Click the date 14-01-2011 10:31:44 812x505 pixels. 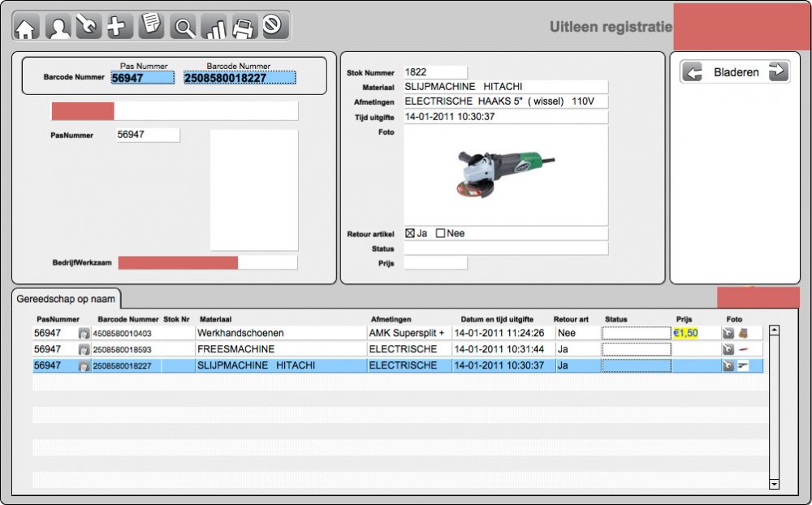coord(499,350)
